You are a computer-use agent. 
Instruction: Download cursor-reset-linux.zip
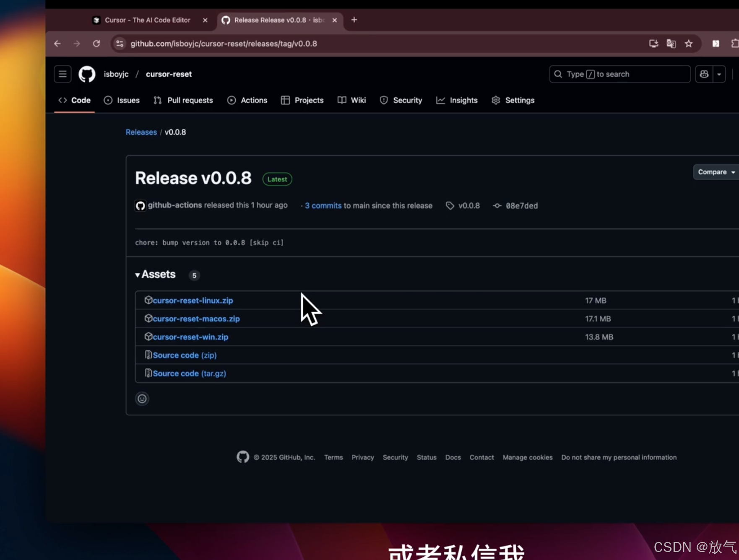pos(193,300)
